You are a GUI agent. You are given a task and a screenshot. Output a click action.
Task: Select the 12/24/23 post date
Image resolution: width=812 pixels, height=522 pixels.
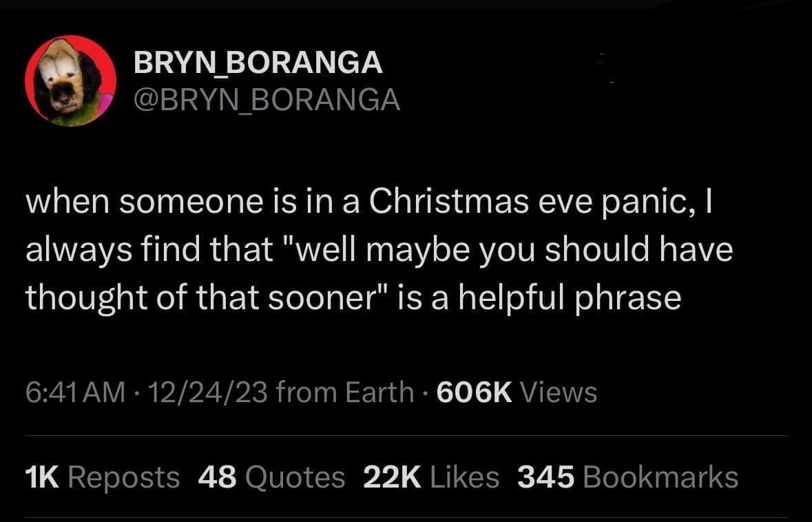click(x=206, y=393)
